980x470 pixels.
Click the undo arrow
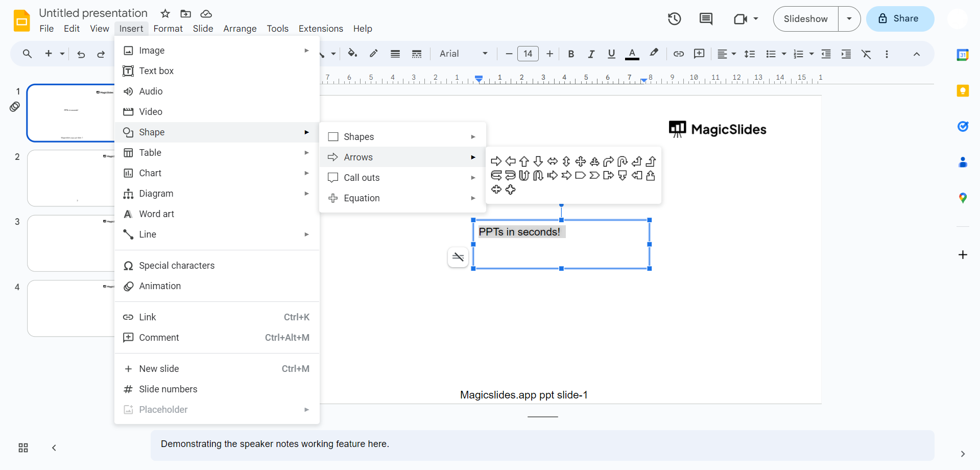point(81,54)
